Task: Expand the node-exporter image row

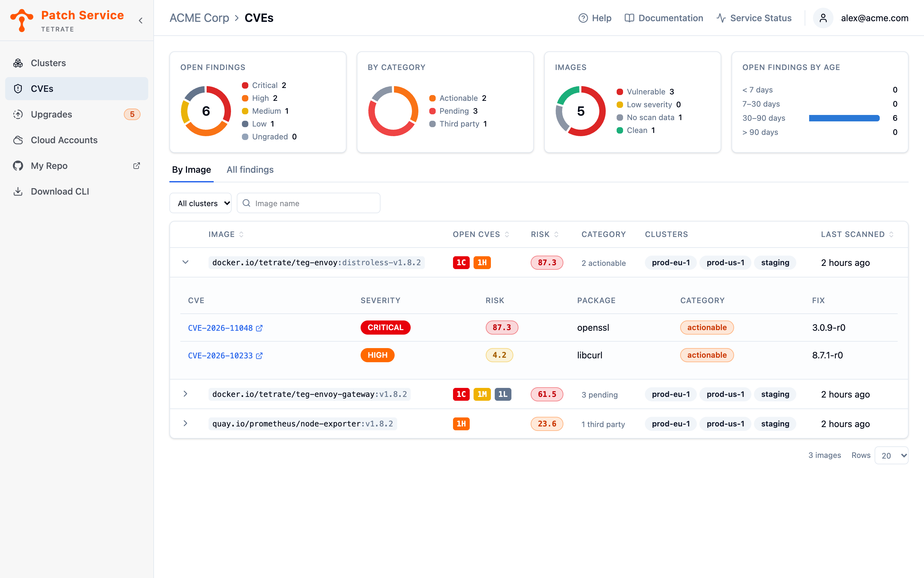Action: tap(185, 423)
